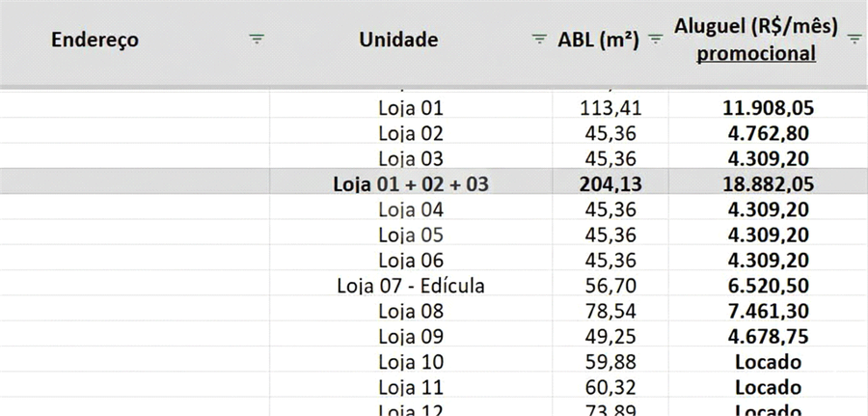868x416 pixels.
Task: Click the Unidade column header
Action: (398, 40)
